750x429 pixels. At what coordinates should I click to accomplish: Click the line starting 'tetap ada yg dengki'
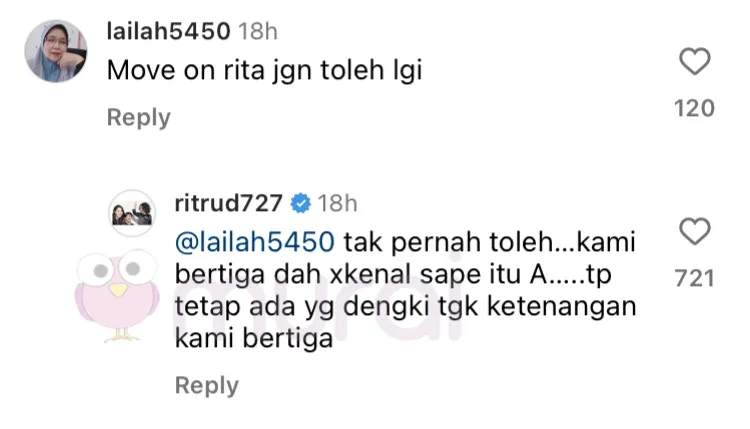(406, 307)
